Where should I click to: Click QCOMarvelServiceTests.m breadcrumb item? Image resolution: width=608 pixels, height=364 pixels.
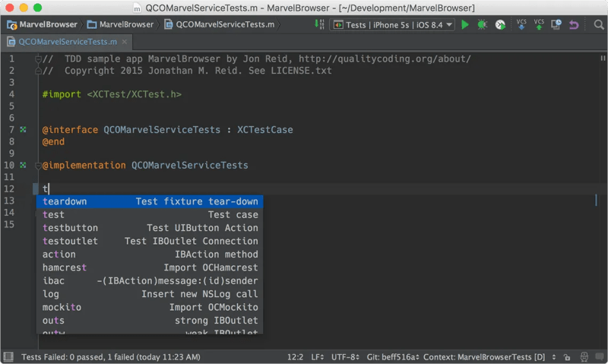click(220, 25)
